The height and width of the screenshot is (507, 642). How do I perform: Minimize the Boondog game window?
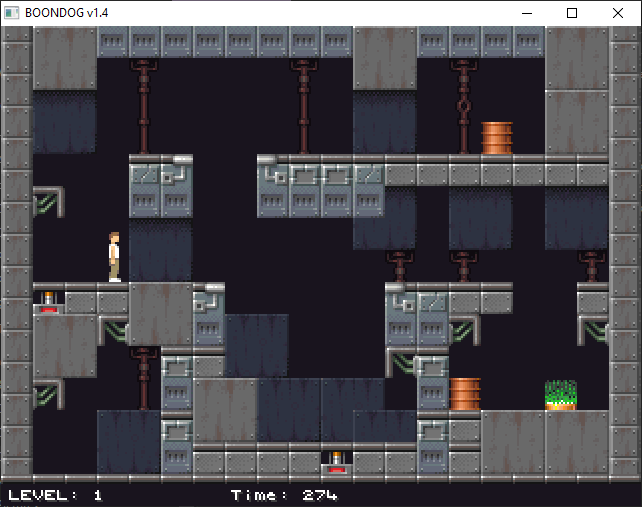(x=525, y=13)
